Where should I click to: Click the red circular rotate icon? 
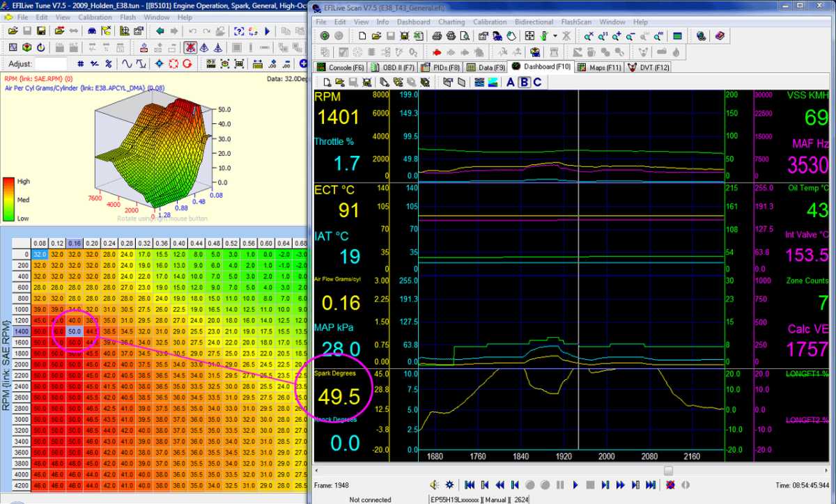[187, 63]
